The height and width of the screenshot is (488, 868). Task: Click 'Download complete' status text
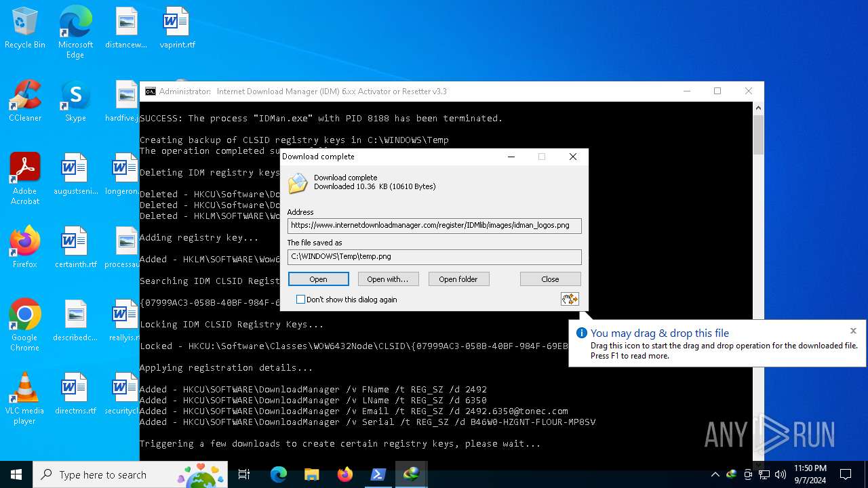pos(345,178)
